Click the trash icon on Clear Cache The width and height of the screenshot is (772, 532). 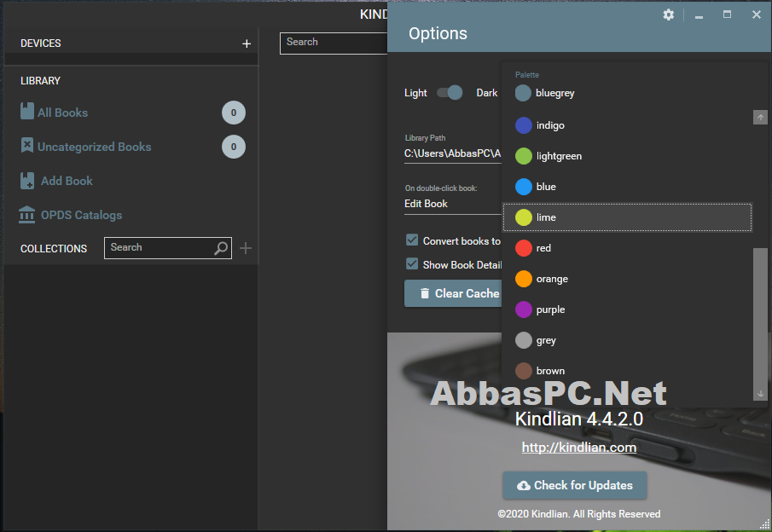425,293
